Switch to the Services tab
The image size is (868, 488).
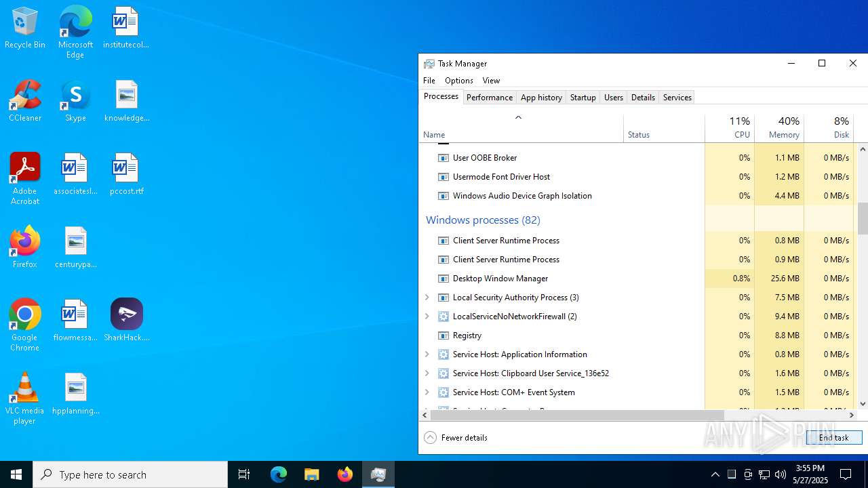pyautogui.click(x=677, y=98)
